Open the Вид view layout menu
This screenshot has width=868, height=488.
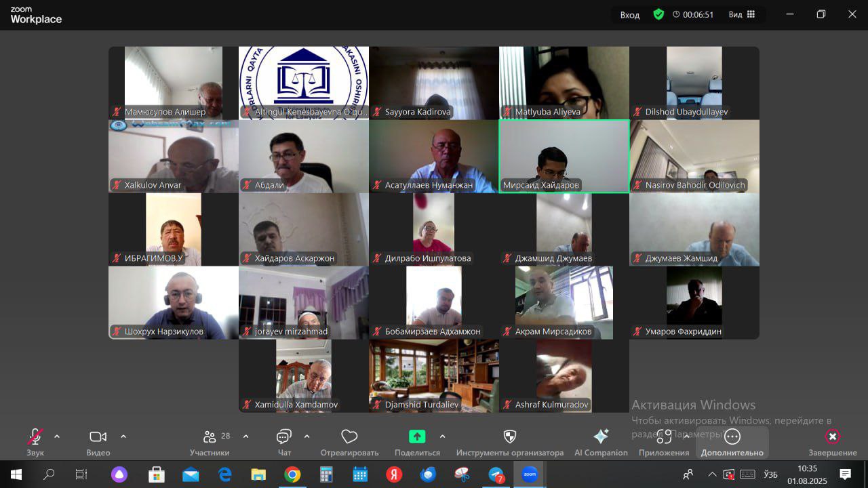coord(741,14)
